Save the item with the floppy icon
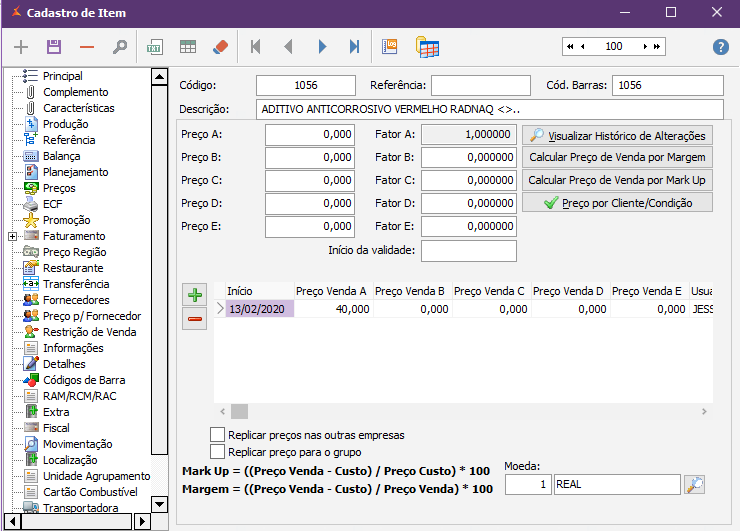Viewport: 740px width, 531px height. pyautogui.click(x=54, y=47)
